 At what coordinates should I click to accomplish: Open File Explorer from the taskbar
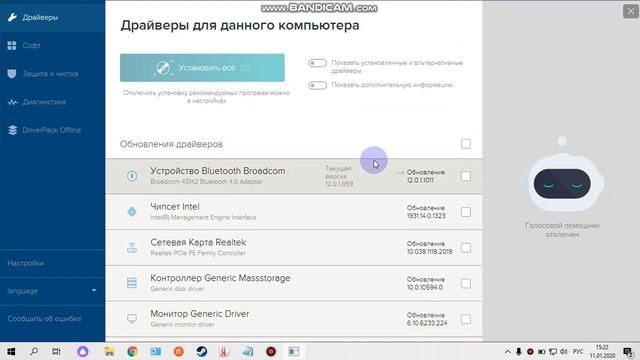109,351
